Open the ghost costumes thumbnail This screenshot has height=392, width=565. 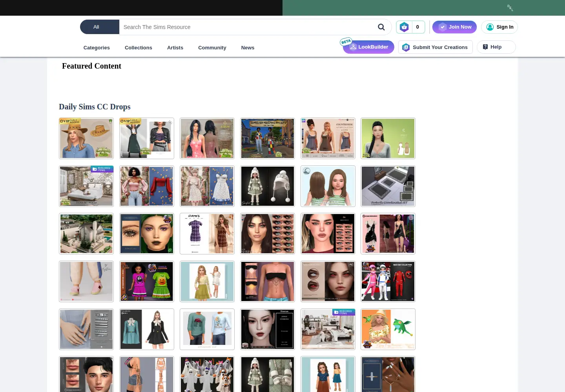[207, 374]
